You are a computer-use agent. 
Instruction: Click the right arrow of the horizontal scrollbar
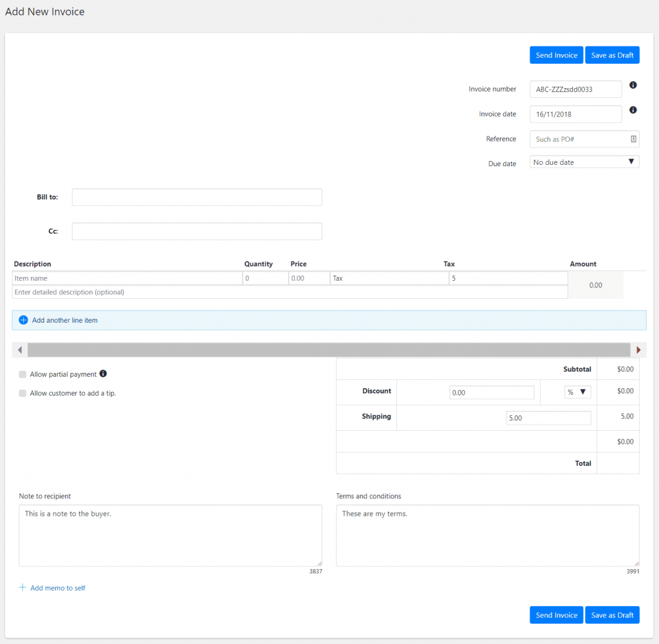pyautogui.click(x=638, y=350)
